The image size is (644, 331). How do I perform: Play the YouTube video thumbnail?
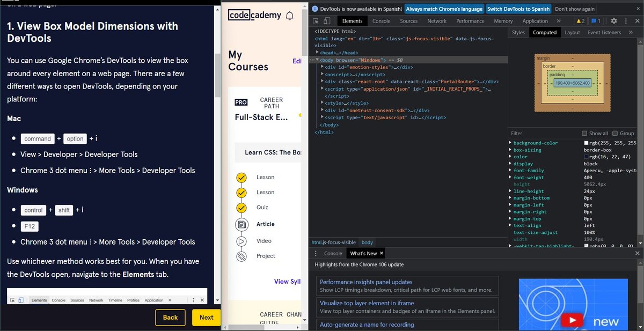click(x=573, y=320)
